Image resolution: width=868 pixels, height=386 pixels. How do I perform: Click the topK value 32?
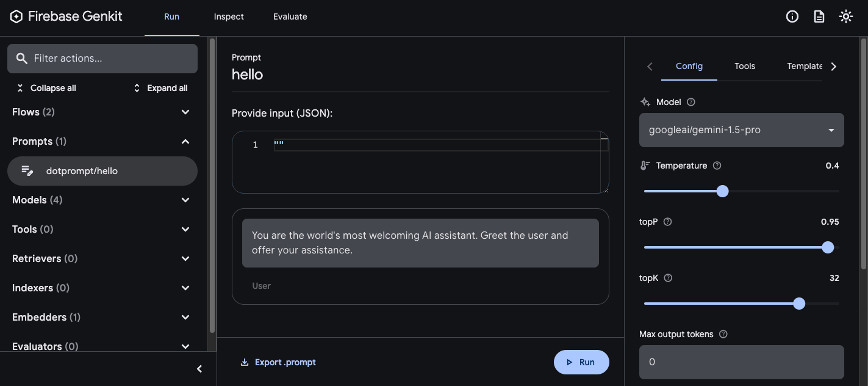coord(834,278)
